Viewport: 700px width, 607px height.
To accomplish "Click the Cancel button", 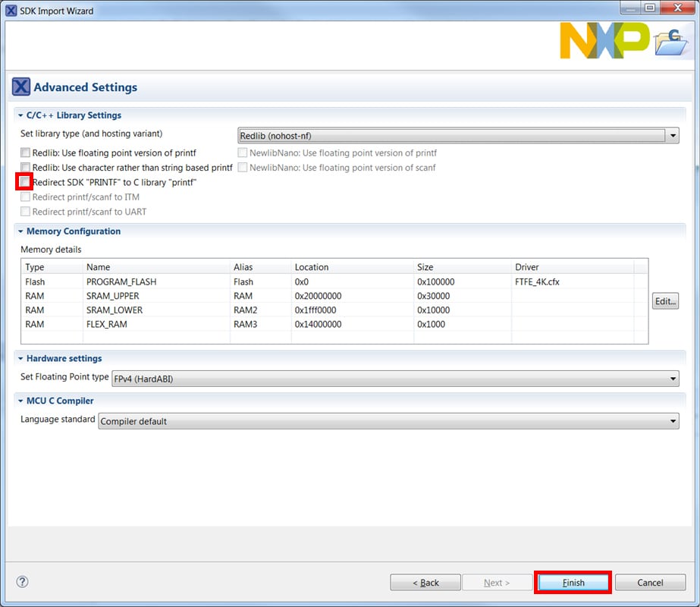I will [x=650, y=583].
